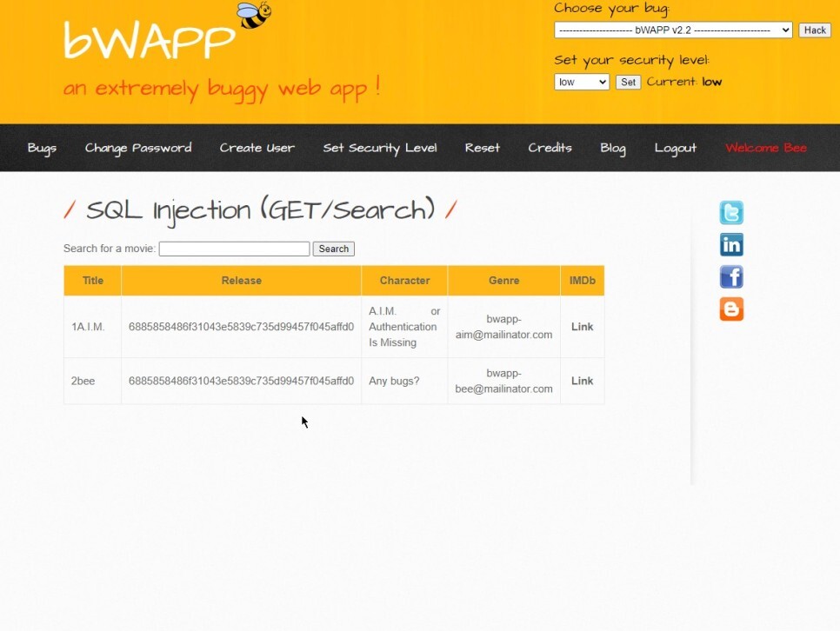Click the 'an extremely buggy web app' tagline
The width and height of the screenshot is (840, 631).
coord(221,88)
